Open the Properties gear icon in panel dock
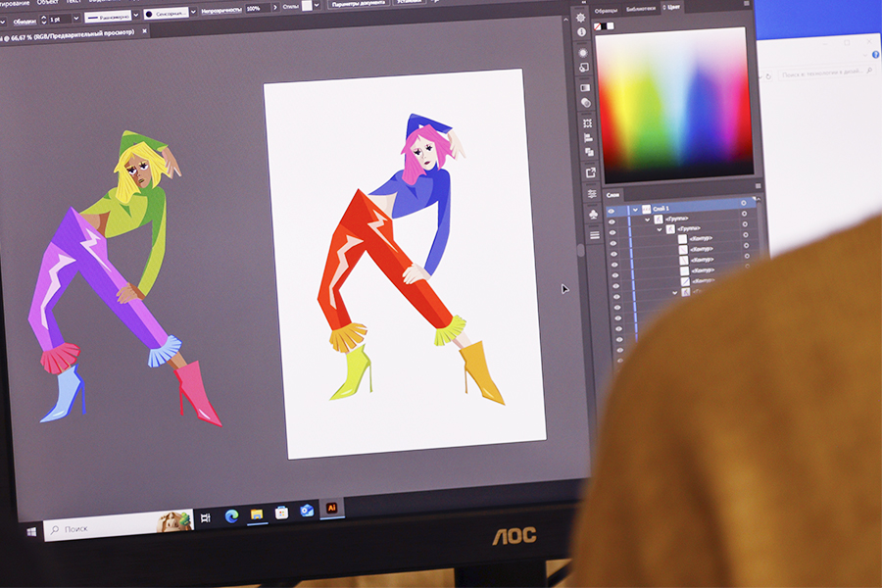Image resolution: width=882 pixels, height=588 pixels. tap(581, 17)
